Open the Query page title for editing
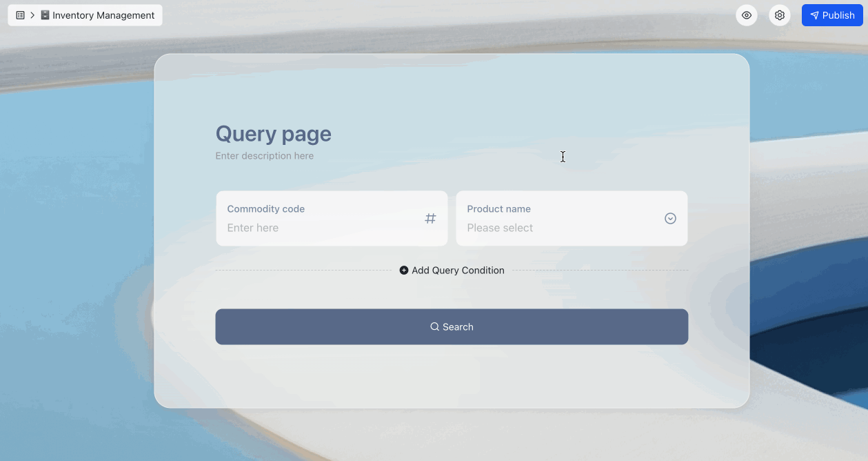Viewport: 868px width, 461px height. [273, 133]
